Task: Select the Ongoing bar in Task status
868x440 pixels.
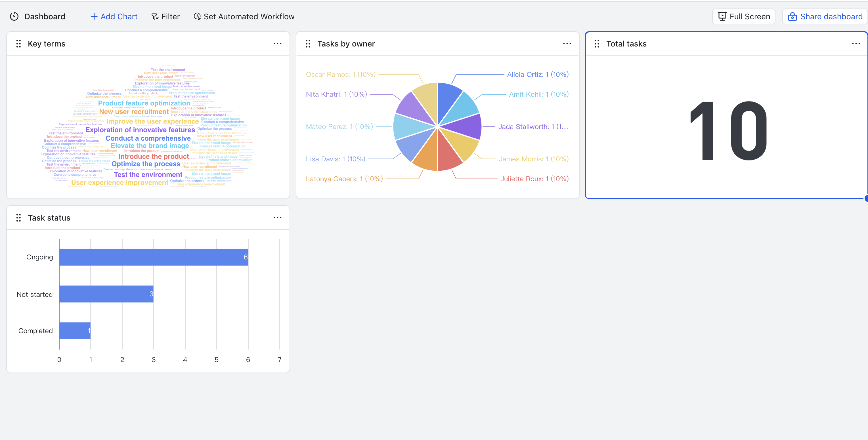Action: (153, 257)
